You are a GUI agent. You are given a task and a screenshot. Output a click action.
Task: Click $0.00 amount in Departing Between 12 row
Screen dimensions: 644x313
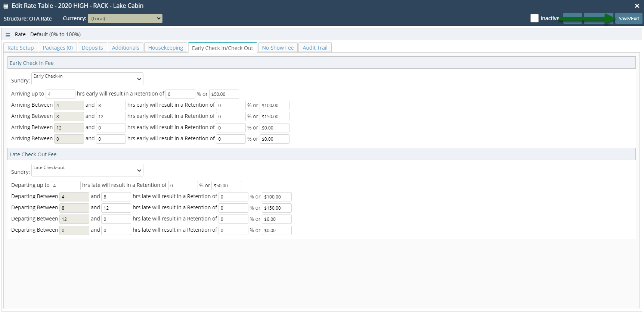coord(277,219)
